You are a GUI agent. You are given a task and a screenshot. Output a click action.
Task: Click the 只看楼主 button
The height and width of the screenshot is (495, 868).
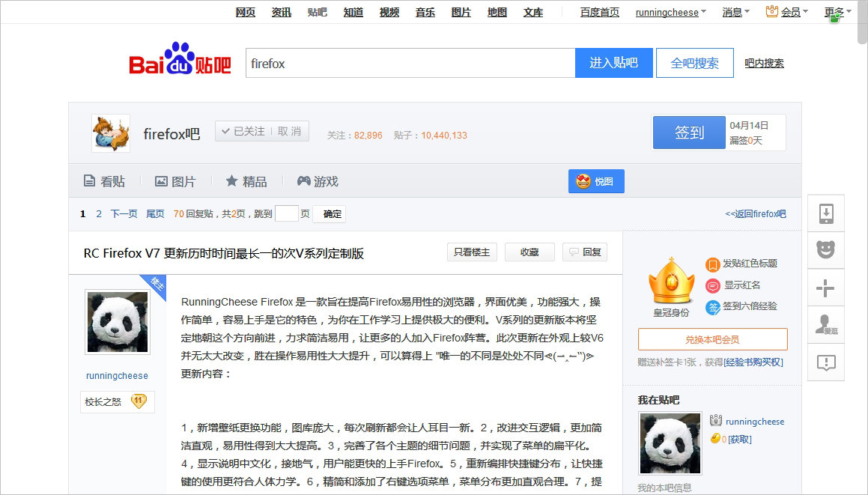click(x=472, y=252)
